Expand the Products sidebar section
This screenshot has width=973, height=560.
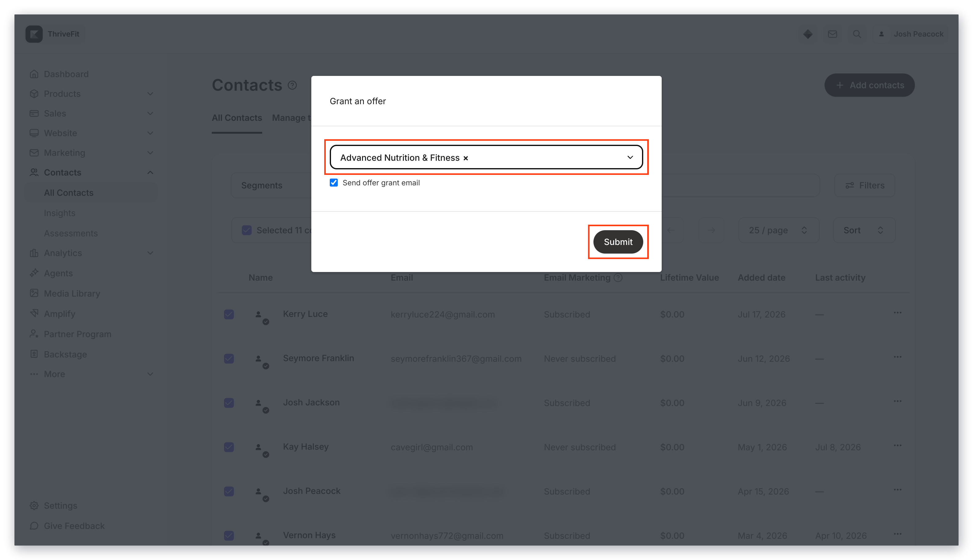(150, 93)
